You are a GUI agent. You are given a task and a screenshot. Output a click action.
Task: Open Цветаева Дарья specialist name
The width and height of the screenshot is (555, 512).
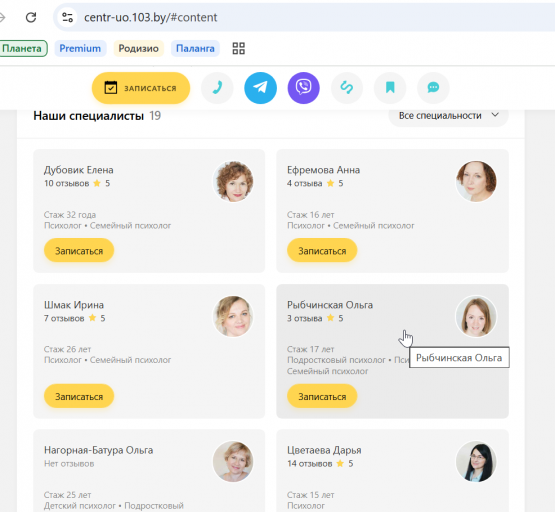pyautogui.click(x=324, y=450)
